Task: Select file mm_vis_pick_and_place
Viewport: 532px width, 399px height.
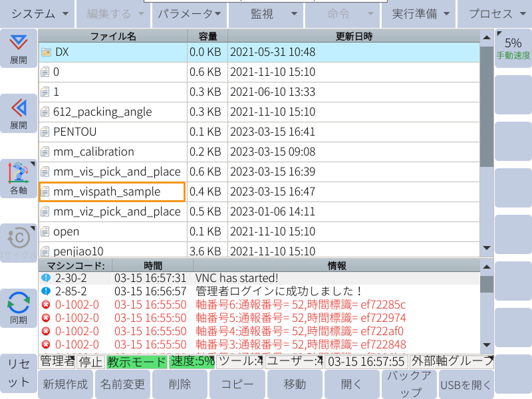Action: pos(259,172)
